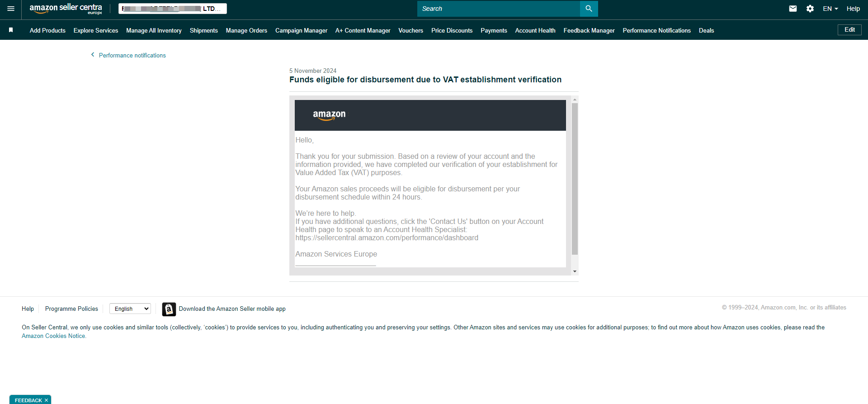Select Payments in the navigation bar

[494, 30]
